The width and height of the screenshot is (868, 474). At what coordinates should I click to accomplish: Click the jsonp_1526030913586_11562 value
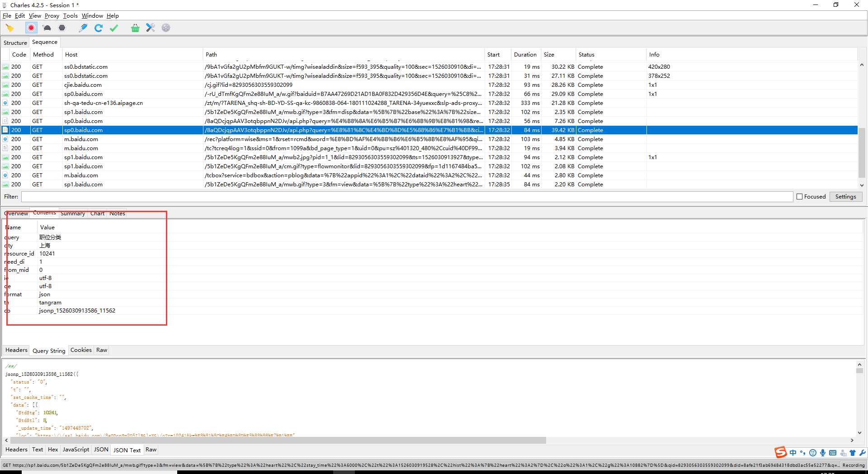click(x=77, y=311)
